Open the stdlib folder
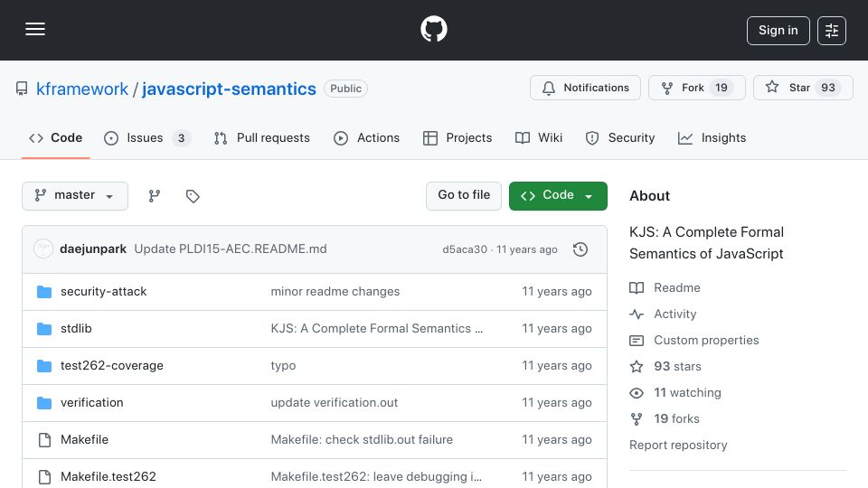 (76, 329)
